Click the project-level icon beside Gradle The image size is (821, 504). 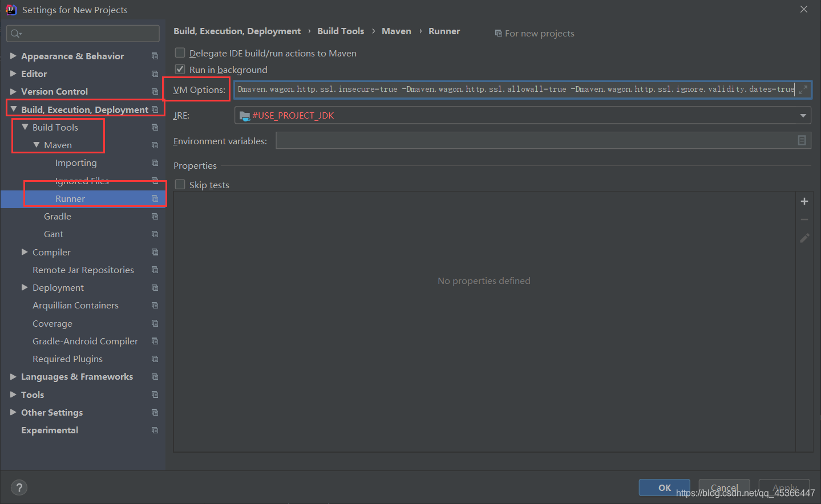tap(155, 216)
